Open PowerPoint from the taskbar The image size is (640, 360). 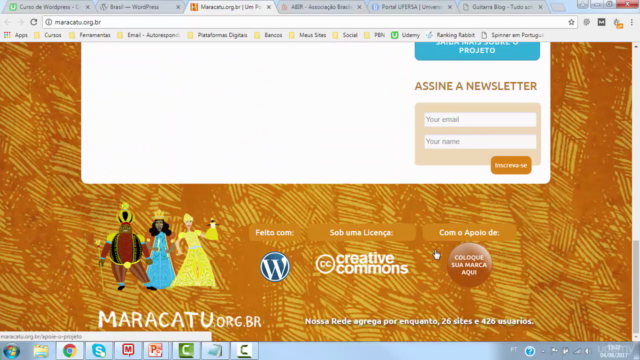156,351
